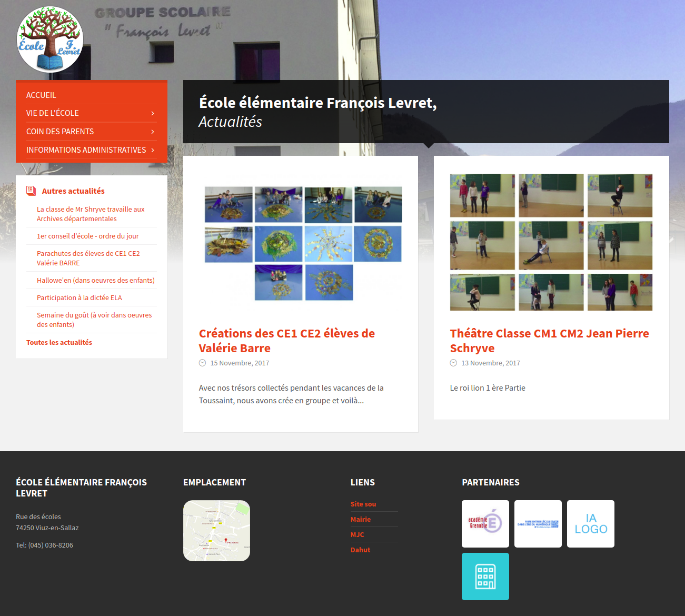The width and height of the screenshot is (685, 616).
Task: Select the EMPLACEMENT footer heading
Action: click(214, 482)
